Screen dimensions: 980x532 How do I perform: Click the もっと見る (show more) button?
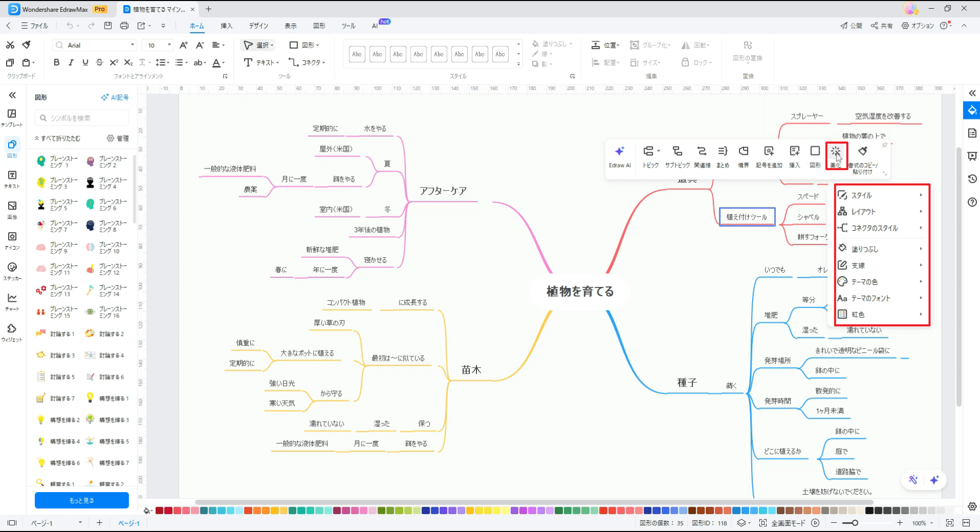[x=82, y=500]
